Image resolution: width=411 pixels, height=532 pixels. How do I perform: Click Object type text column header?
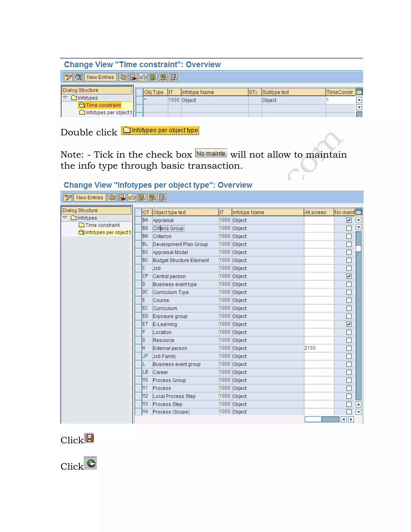[185, 212]
